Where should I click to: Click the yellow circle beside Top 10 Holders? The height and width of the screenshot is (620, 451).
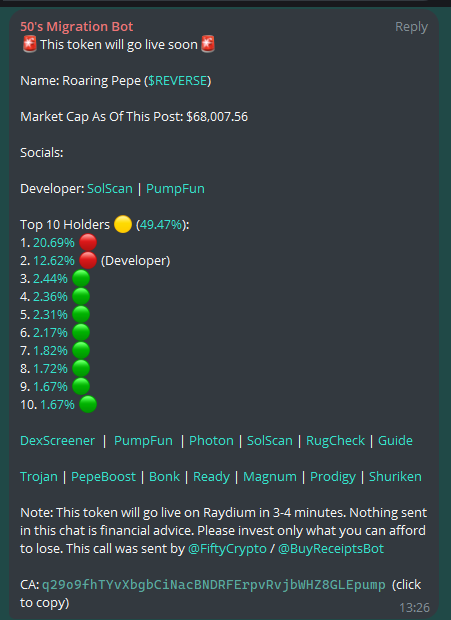(123, 225)
